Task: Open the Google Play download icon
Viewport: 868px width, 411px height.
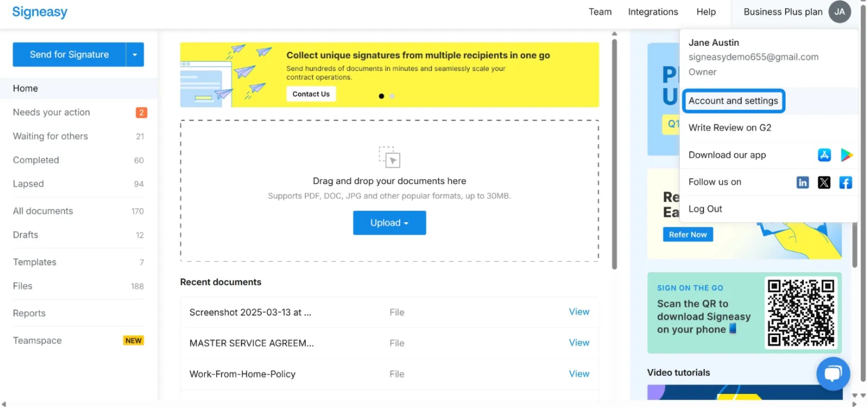Action: point(846,155)
